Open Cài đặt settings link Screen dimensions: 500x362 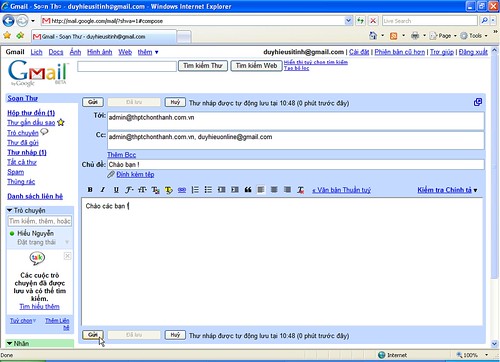(359, 52)
